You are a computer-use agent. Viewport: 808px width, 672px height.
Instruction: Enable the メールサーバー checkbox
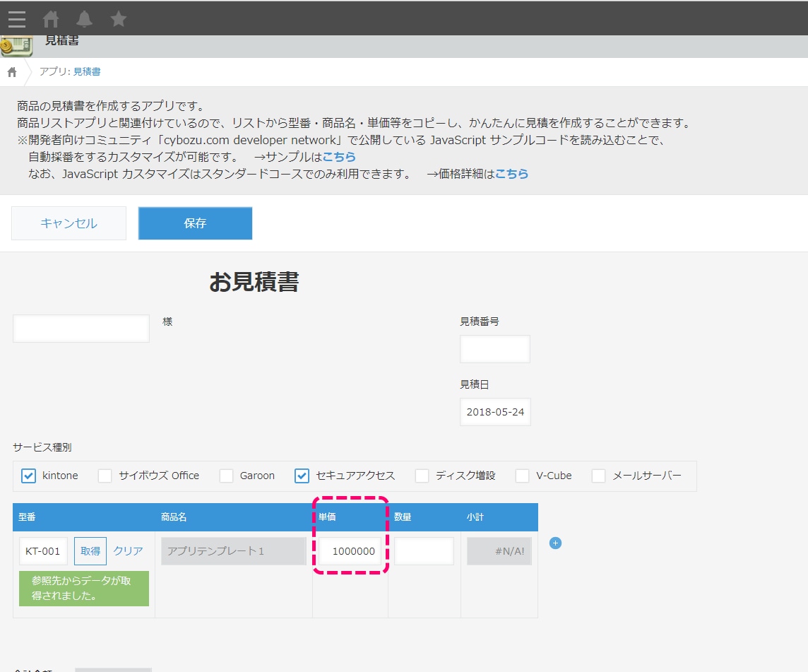coord(599,476)
